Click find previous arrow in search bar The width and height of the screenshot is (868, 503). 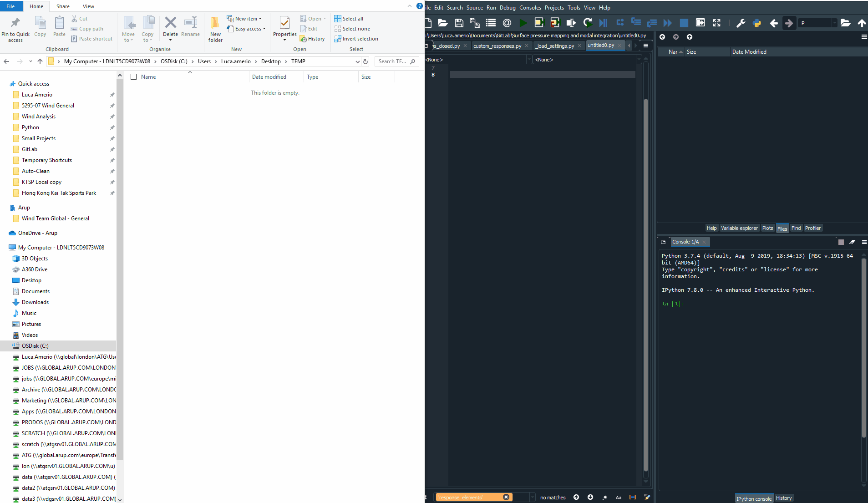(x=576, y=497)
